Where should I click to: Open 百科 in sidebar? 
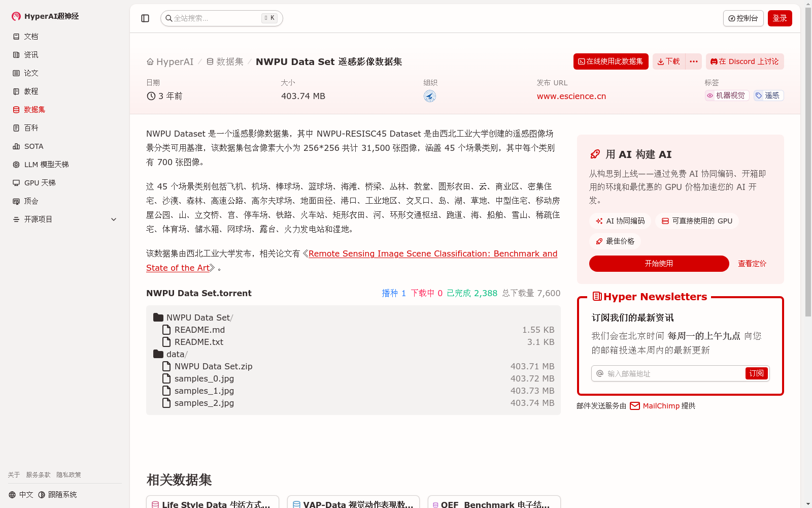[65, 128]
